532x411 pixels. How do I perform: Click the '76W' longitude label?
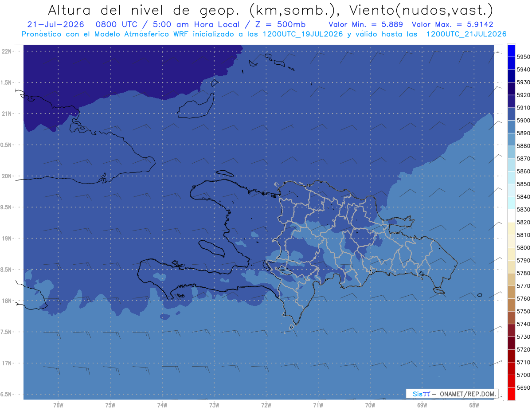[x=58, y=405]
